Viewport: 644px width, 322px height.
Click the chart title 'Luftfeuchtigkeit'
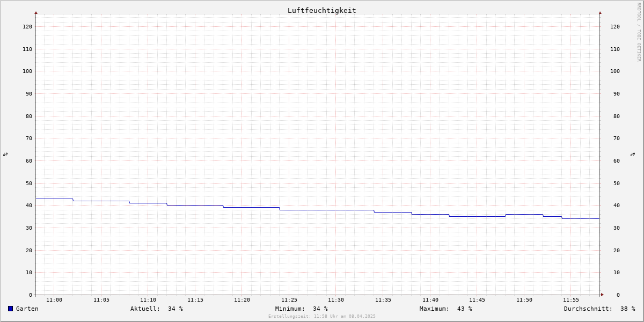click(322, 10)
